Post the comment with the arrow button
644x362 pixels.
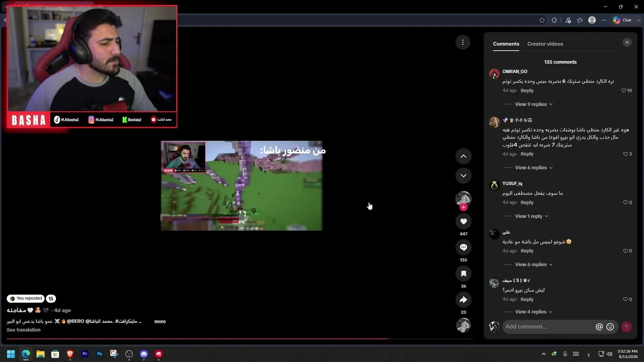(x=626, y=327)
